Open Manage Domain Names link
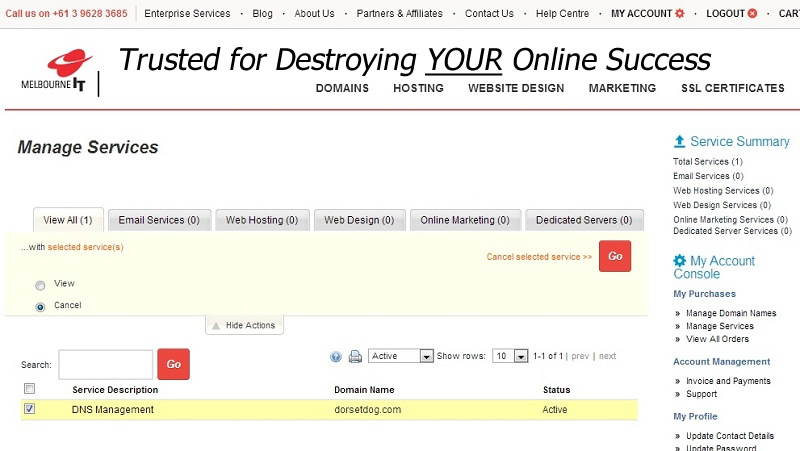The image size is (800, 451). pos(731,313)
